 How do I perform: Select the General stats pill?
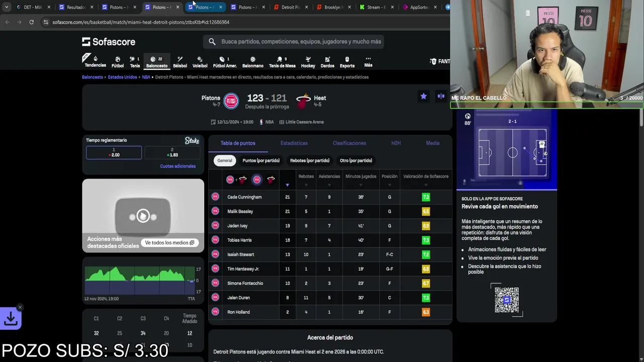[224, 160]
